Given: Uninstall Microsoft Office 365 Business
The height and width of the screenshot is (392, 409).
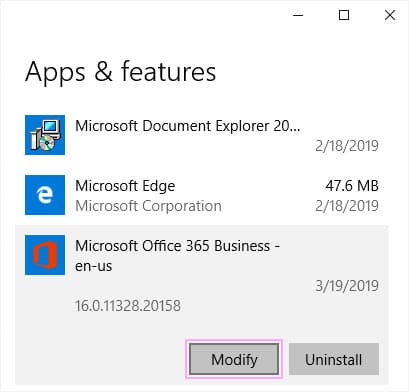Looking at the screenshot, I should click(x=334, y=359).
